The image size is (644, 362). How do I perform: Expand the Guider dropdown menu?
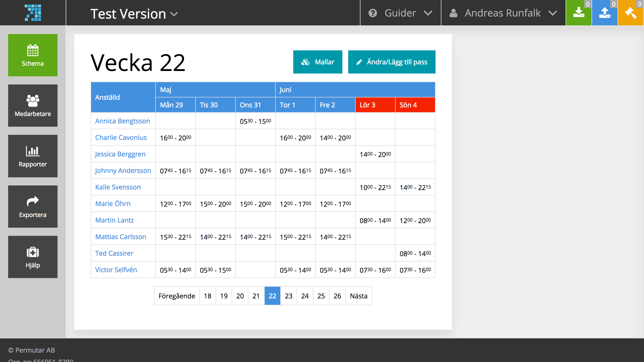(401, 13)
